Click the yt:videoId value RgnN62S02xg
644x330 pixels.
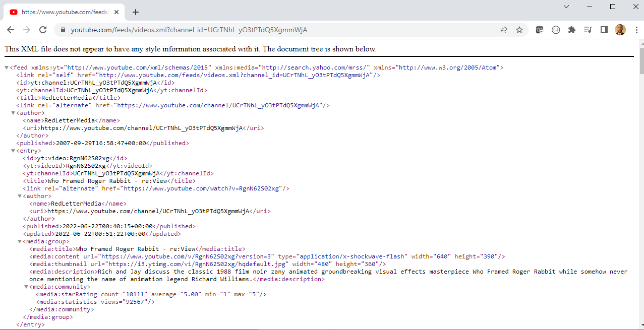pyautogui.click(x=86, y=166)
